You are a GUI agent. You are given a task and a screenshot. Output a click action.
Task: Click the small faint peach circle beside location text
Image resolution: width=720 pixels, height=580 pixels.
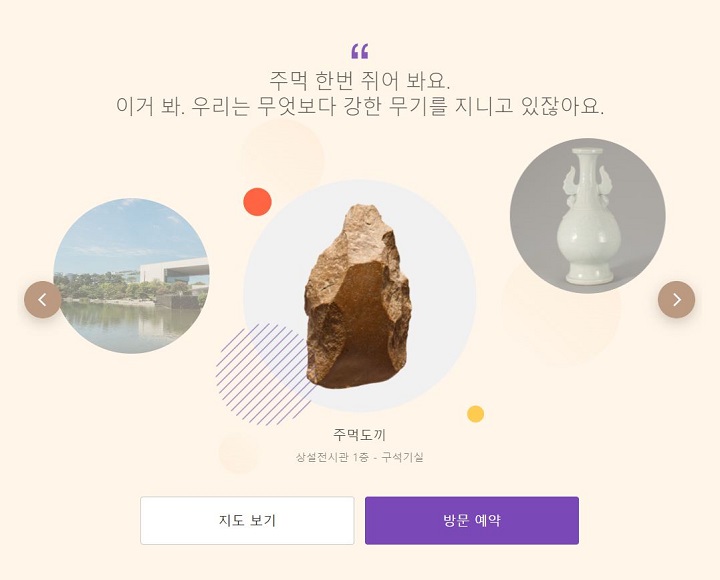coord(239,453)
